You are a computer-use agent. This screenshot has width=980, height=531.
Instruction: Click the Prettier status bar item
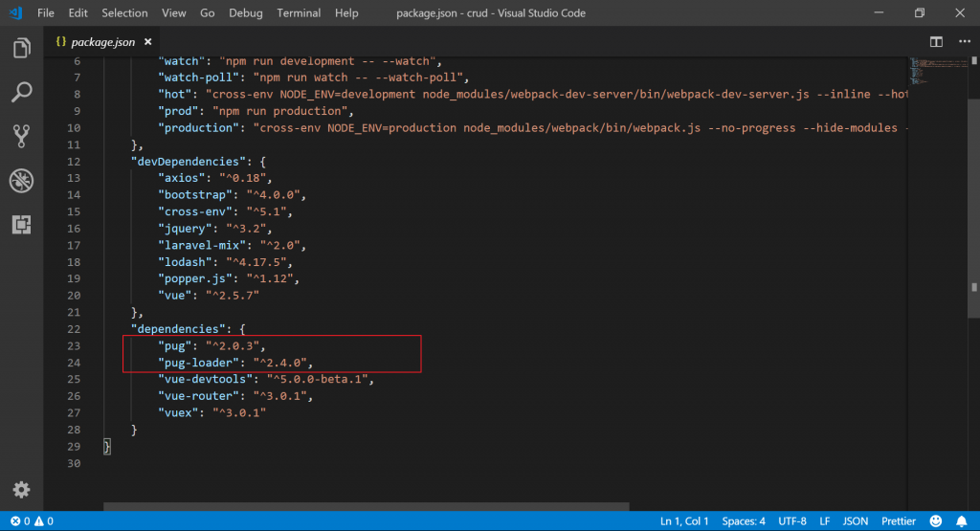[898, 521]
